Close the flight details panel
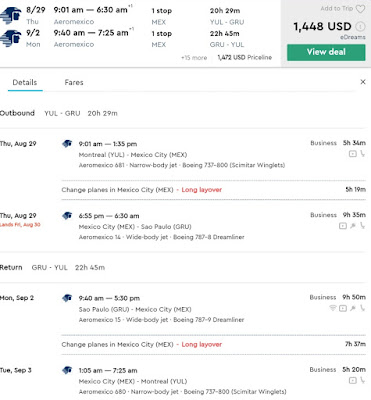The height and width of the screenshot is (400, 371). 363,82
